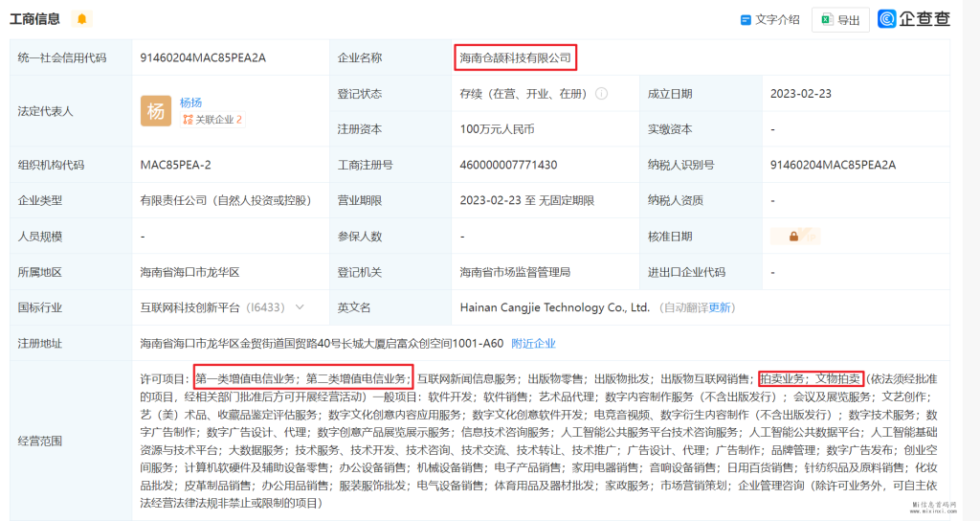Click 统一社会信用代码 label cell
This screenshot has width=980, height=521.
coord(71,58)
